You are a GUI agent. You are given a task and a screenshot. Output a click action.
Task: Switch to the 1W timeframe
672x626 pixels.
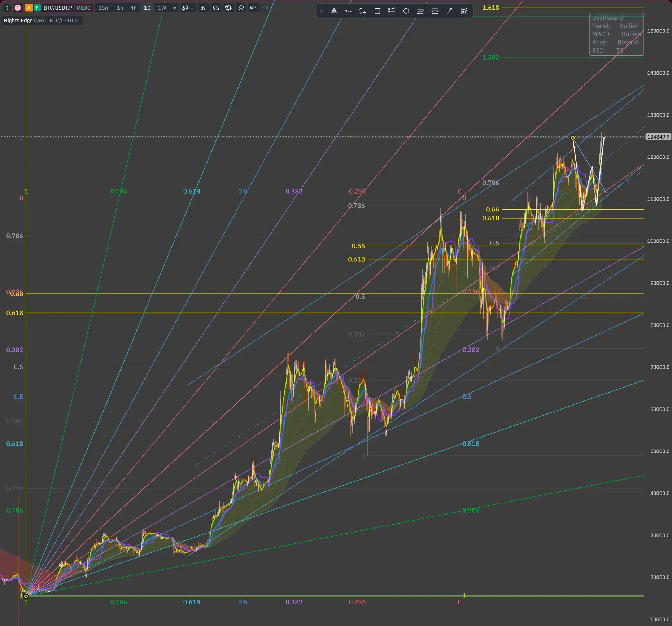click(162, 8)
